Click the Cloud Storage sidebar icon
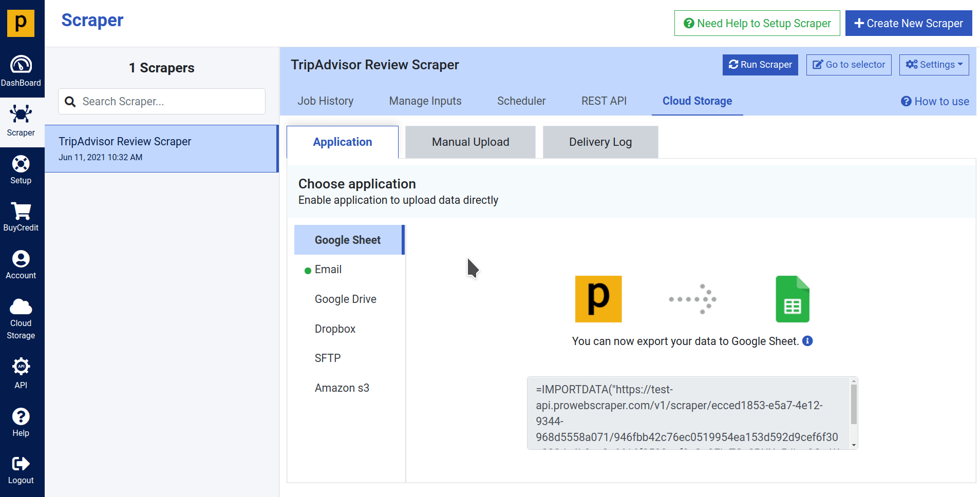This screenshot has height=497, width=980. tap(21, 307)
